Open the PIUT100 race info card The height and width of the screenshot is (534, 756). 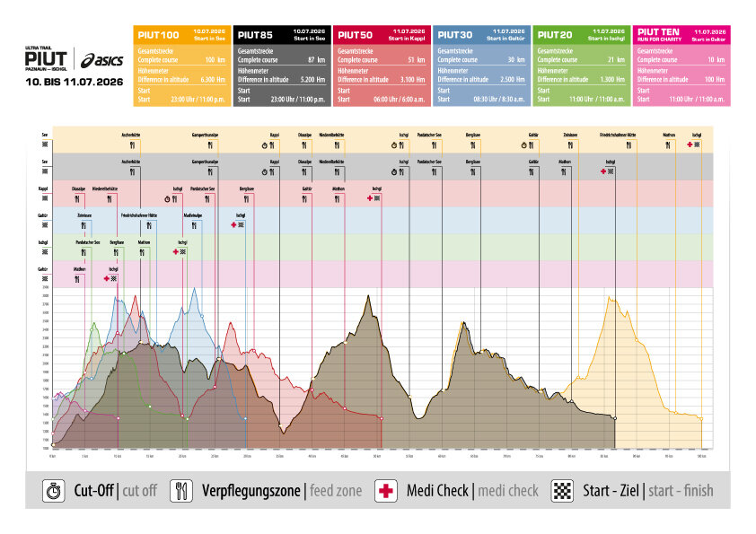182,65
